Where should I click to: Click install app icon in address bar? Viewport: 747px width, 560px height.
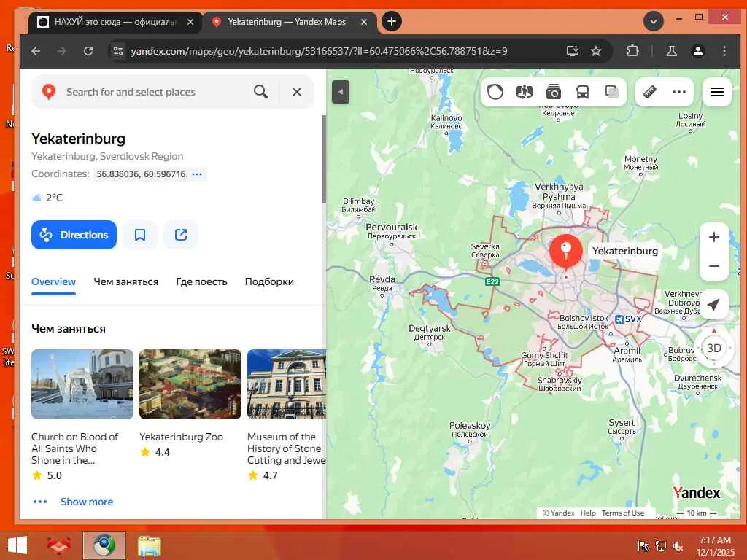pyautogui.click(x=572, y=51)
